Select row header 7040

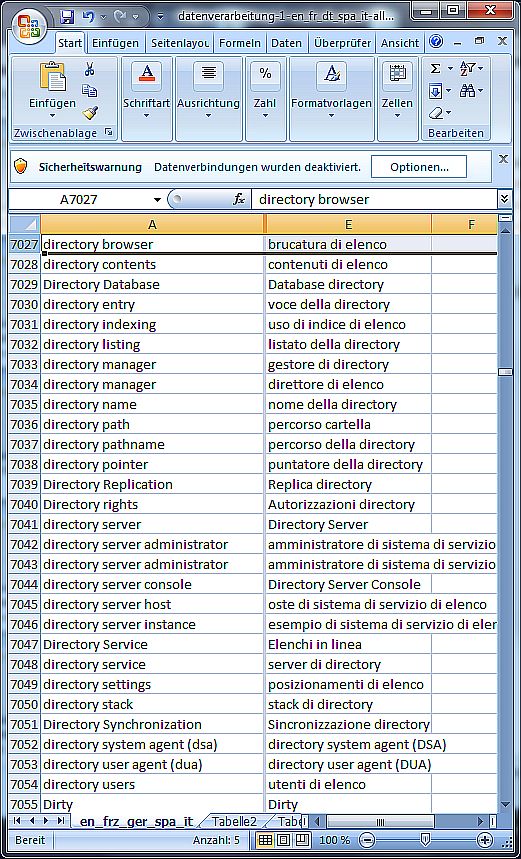25,504
